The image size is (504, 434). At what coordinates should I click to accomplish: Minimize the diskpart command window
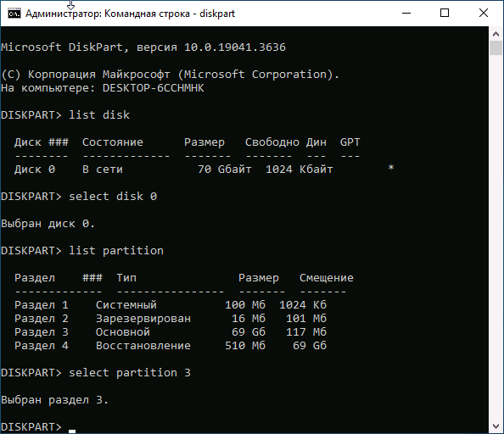point(406,14)
